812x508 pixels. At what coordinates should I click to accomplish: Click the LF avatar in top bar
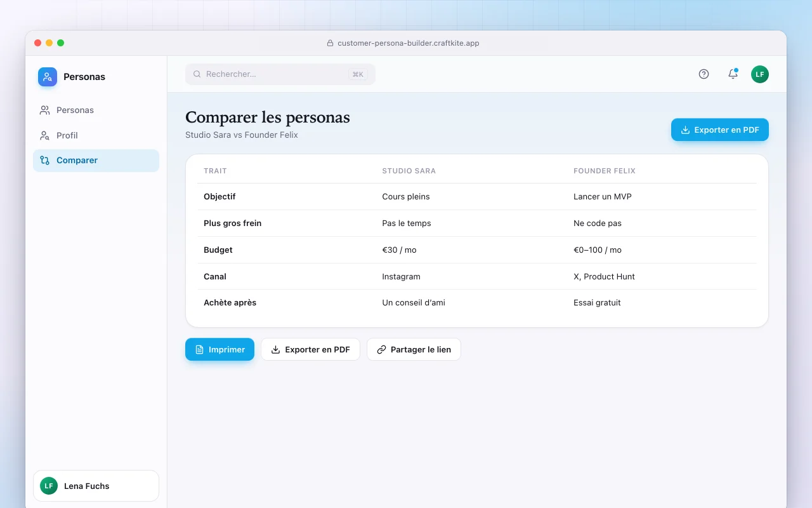(760, 74)
